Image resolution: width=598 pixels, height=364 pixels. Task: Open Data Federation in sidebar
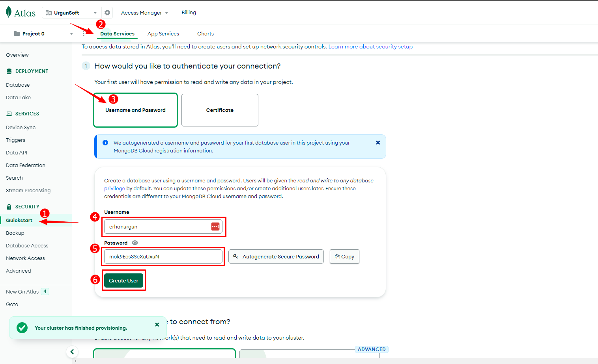pos(26,165)
